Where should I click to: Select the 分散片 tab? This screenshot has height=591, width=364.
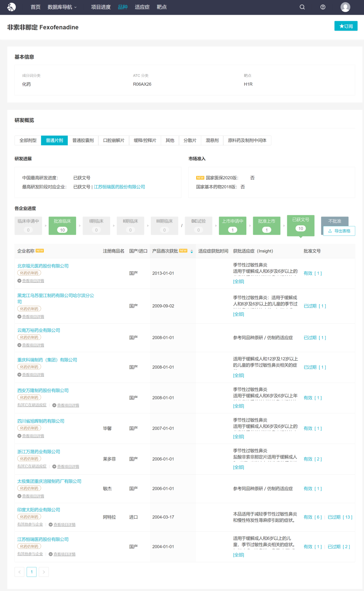coord(190,140)
